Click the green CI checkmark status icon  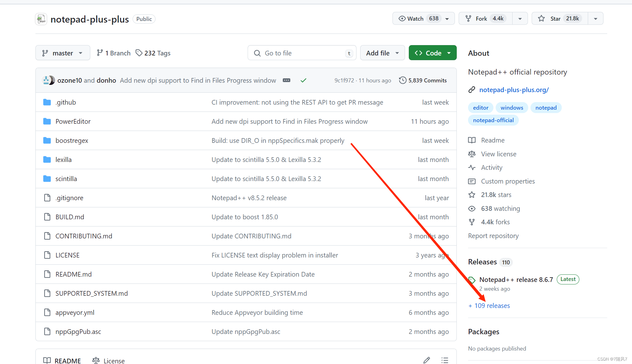[x=303, y=81]
